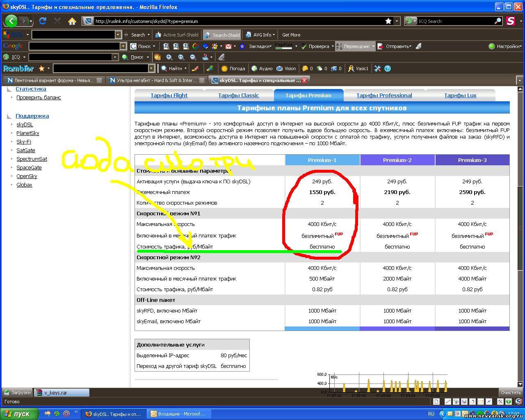Screen dimensions: 525x420
Task: Click the ICQ Search magnifier icon
Action: 498,21
